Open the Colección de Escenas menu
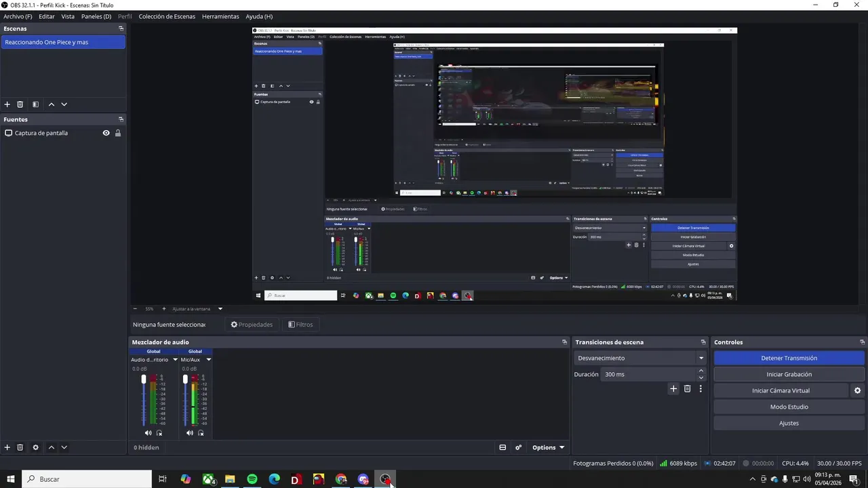 [167, 16]
